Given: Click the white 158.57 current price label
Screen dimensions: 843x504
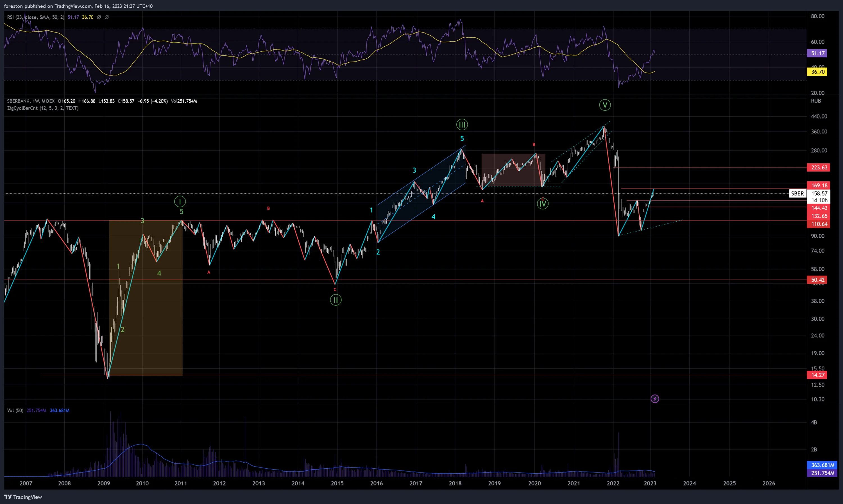Looking at the screenshot, I should tap(819, 194).
